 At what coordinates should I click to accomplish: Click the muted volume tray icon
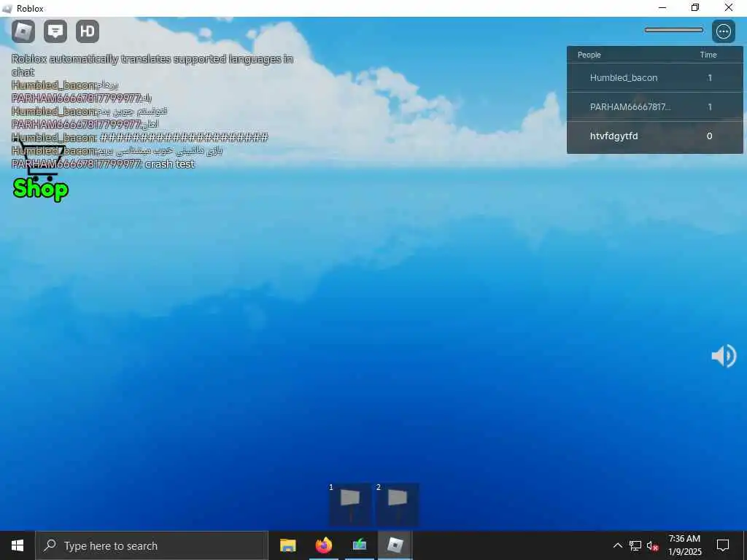pyautogui.click(x=653, y=545)
